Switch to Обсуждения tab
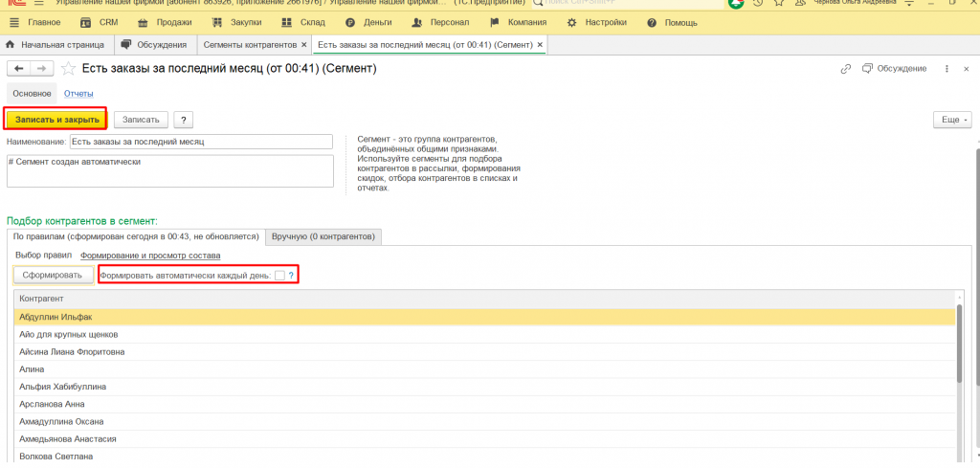Viewport: 980px width, 468px height. (154, 44)
